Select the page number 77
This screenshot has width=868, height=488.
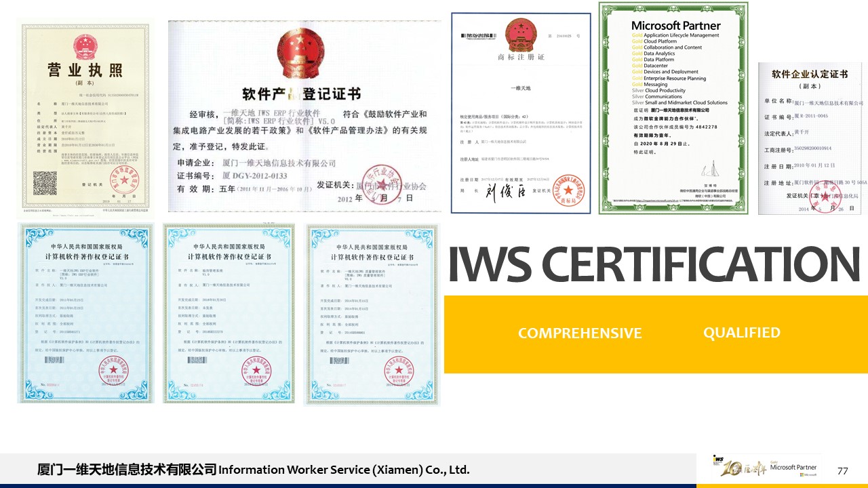point(843,471)
